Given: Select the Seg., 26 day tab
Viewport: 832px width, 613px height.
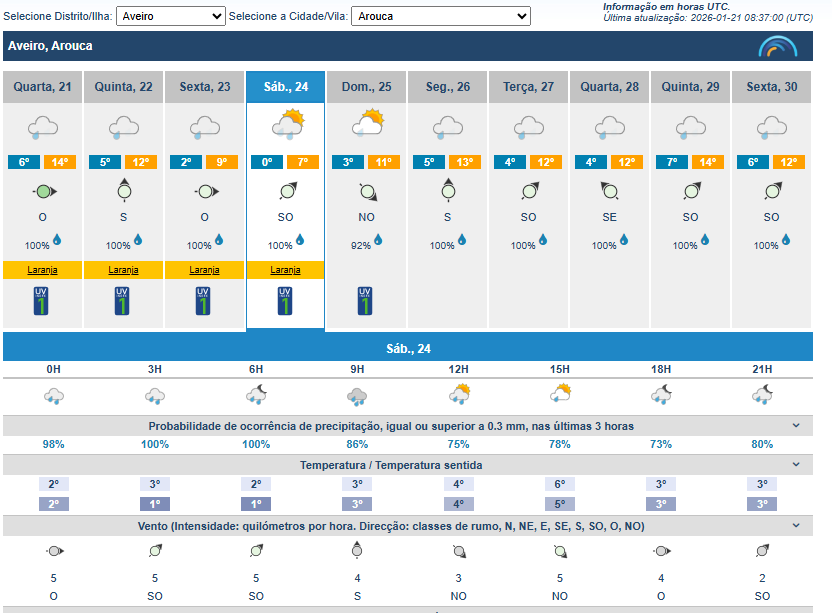Looking at the screenshot, I should pos(447,87).
